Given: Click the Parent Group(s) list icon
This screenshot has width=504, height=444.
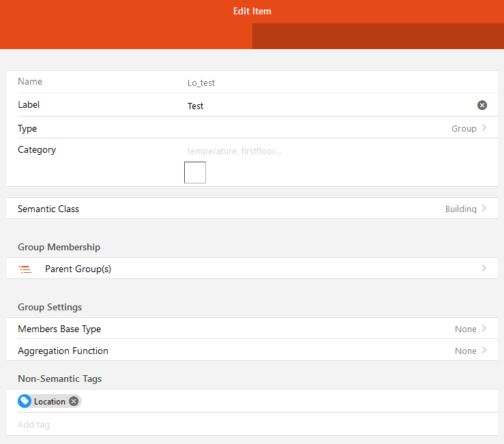Looking at the screenshot, I should click(x=25, y=269).
